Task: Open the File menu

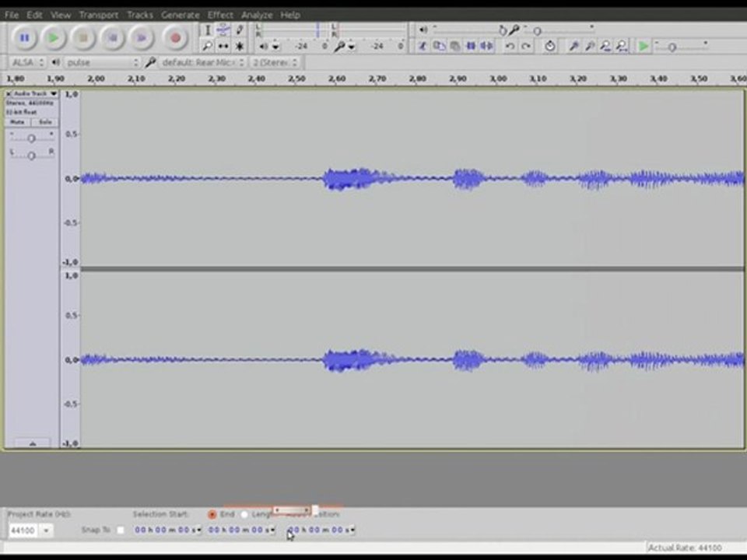Action: coord(11,15)
